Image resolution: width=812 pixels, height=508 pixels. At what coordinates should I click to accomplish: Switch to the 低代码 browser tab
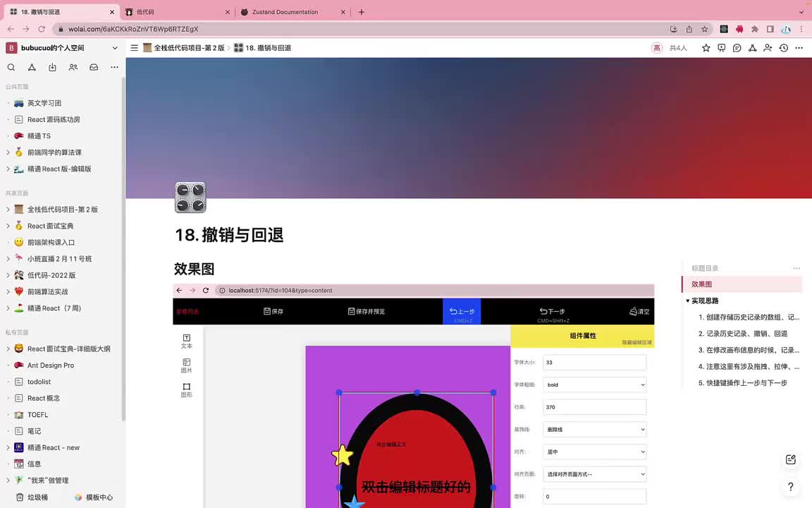pos(177,12)
